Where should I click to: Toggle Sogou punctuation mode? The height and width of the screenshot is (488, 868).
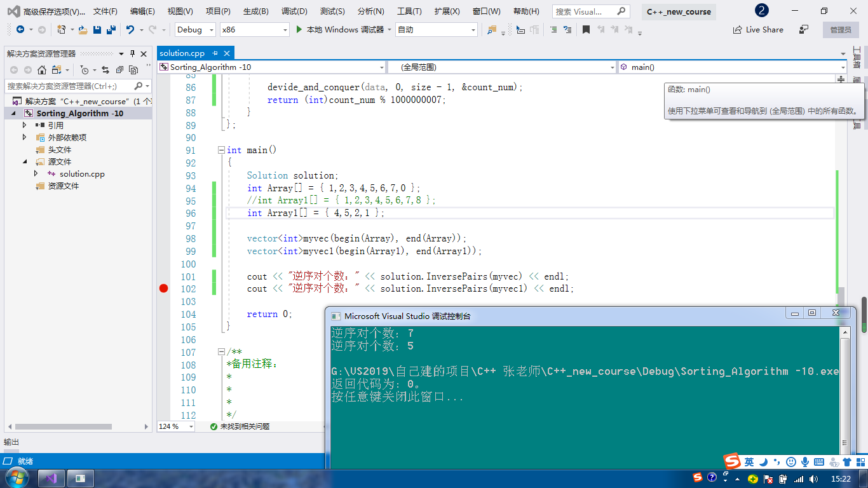[777, 462]
